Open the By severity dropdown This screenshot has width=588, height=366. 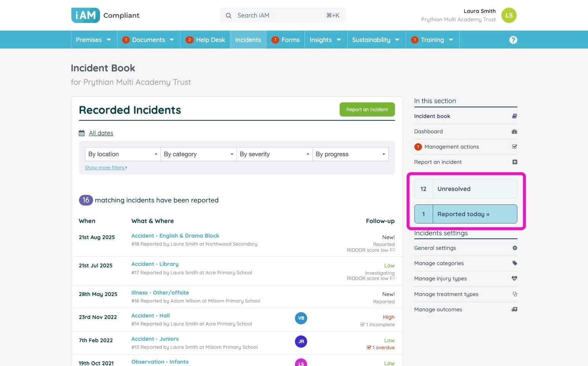coord(274,154)
